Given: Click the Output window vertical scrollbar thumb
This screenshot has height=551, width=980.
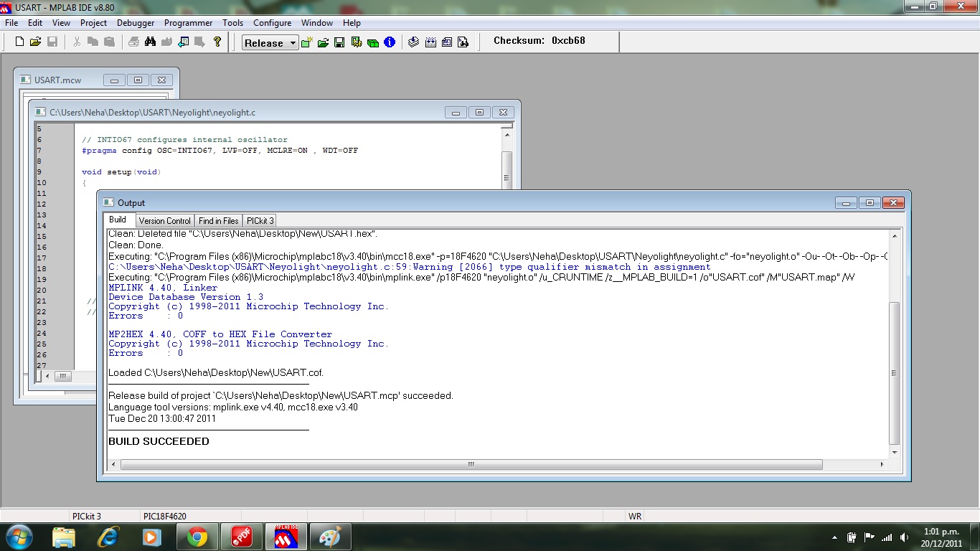Looking at the screenshot, I should tap(894, 373).
